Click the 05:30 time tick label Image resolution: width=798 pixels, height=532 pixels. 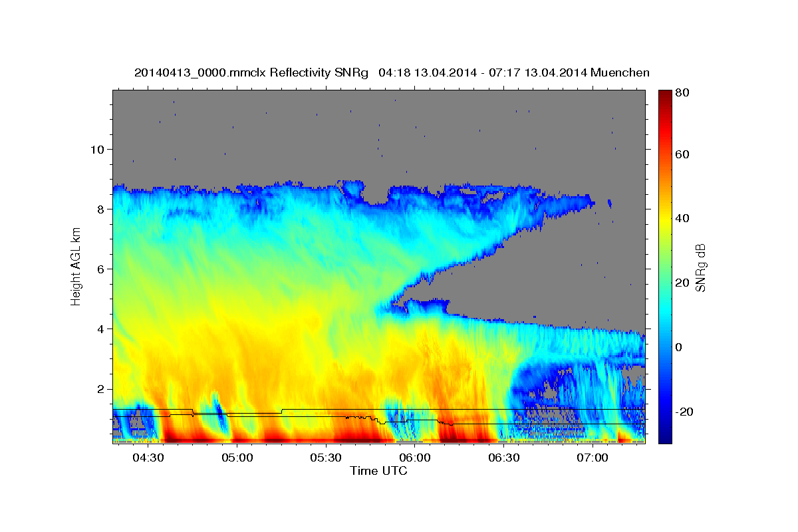coord(326,458)
